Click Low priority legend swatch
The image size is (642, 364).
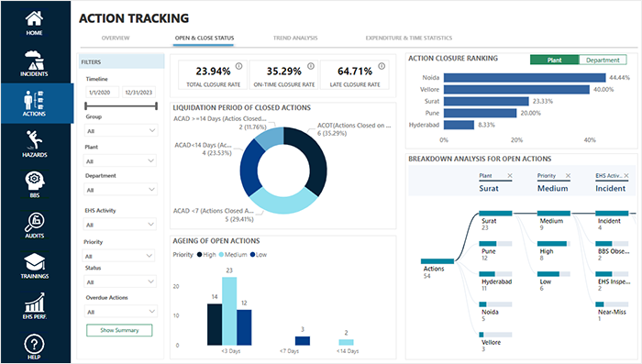tap(252, 255)
